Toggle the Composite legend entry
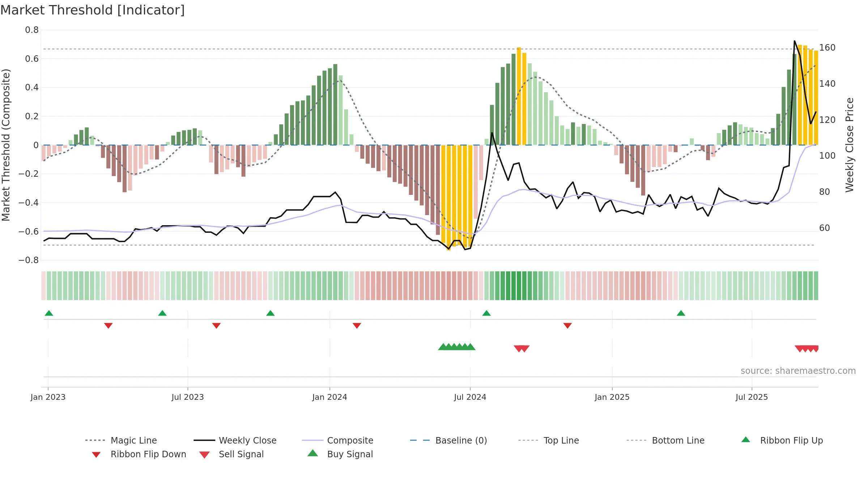868x488 pixels. pos(337,440)
